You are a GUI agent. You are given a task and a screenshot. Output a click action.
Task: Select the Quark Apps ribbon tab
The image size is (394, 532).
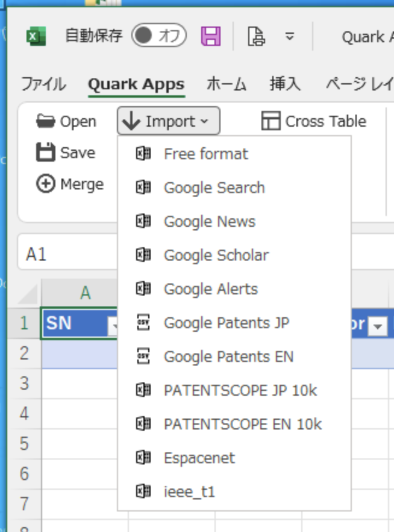coord(136,84)
